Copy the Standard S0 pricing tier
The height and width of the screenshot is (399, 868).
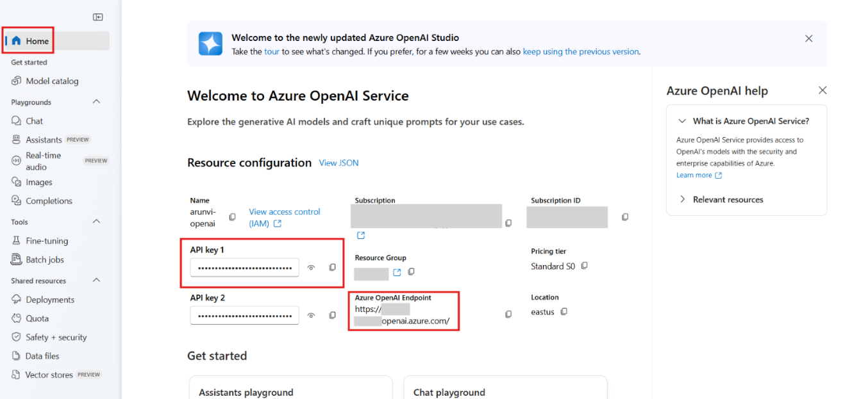click(585, 266)
